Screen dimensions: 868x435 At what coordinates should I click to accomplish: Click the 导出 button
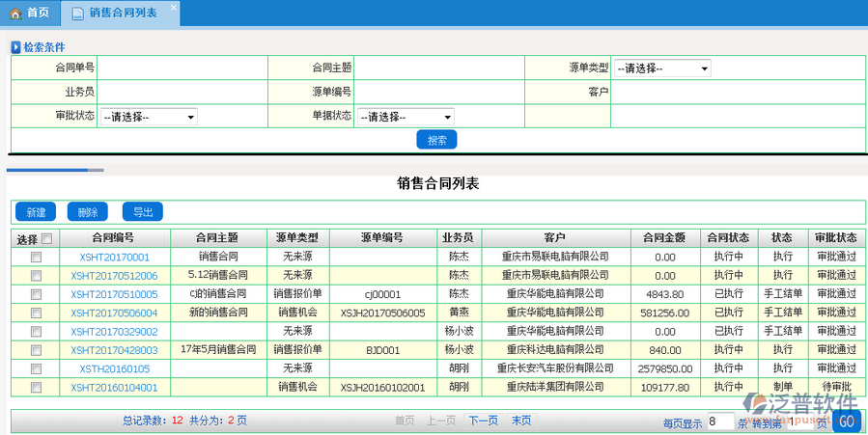coord(143,212)
